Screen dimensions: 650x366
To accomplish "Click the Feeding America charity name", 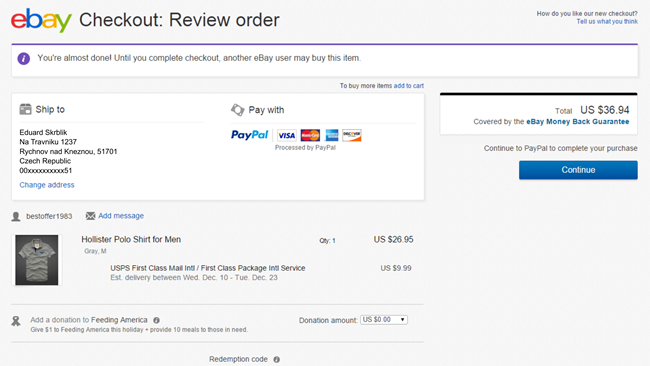I will [119, 320].
